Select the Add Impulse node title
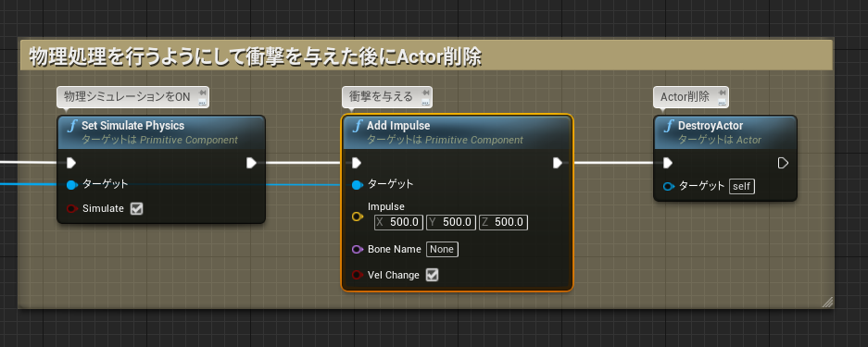The height and width of the screenshot is (347, 868). [x=398, y=126]
